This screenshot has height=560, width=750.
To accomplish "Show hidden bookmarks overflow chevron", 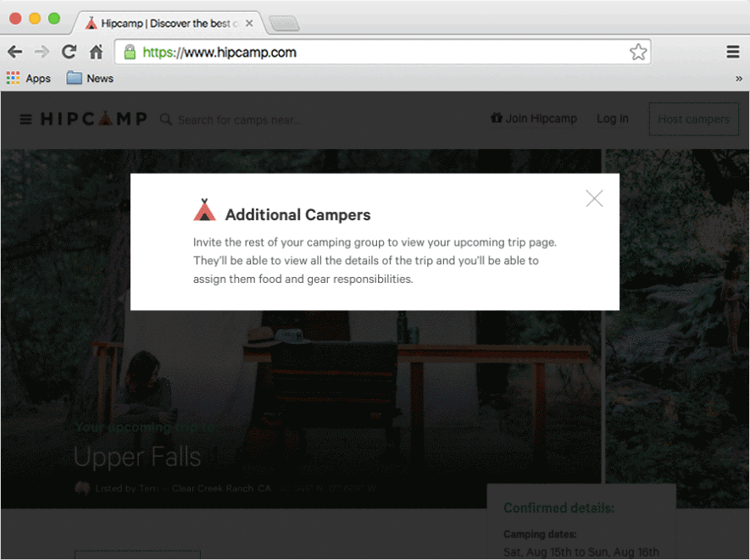I will [739, 79].
